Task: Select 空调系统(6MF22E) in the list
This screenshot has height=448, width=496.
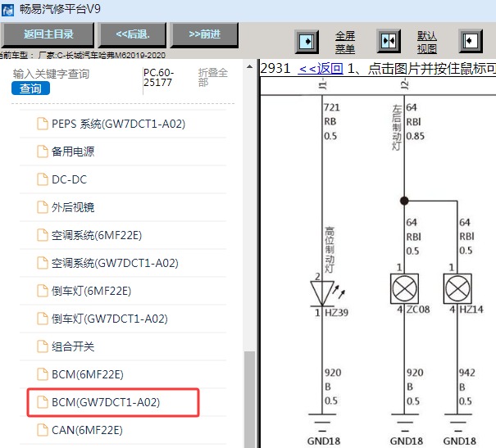Action: pos(97,235)
